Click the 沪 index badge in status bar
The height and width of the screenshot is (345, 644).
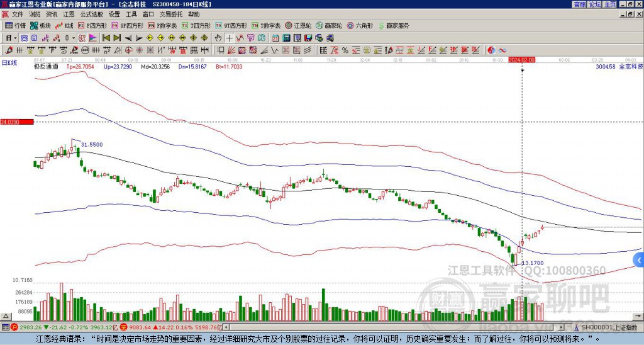point(14,327)
